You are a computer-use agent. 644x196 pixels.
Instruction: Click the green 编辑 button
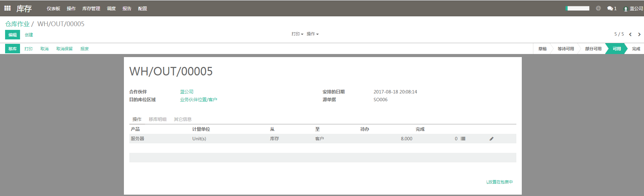13,35
